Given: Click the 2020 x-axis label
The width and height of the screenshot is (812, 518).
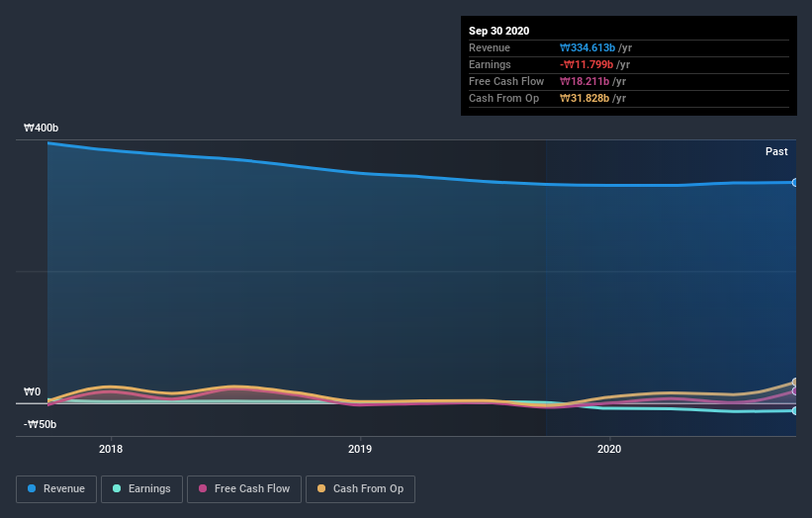Looking at the screenshot, I should (609, 449).
